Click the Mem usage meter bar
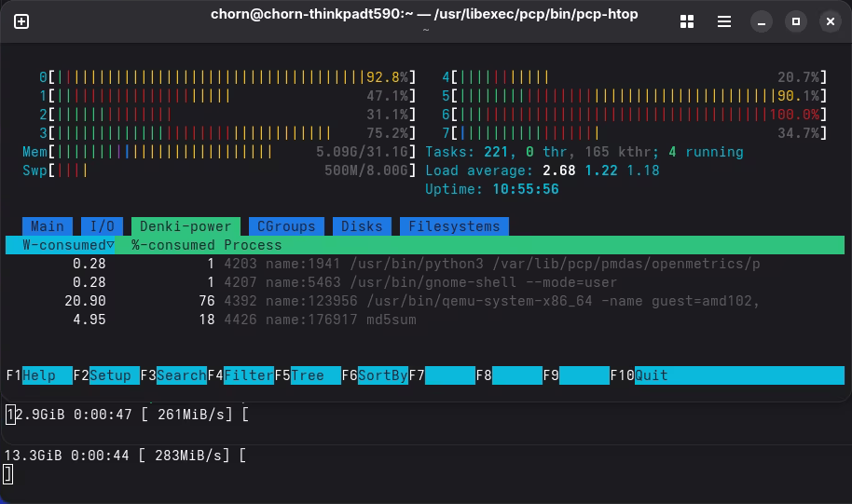Screen dimensions: 852x504 (219, 152)
